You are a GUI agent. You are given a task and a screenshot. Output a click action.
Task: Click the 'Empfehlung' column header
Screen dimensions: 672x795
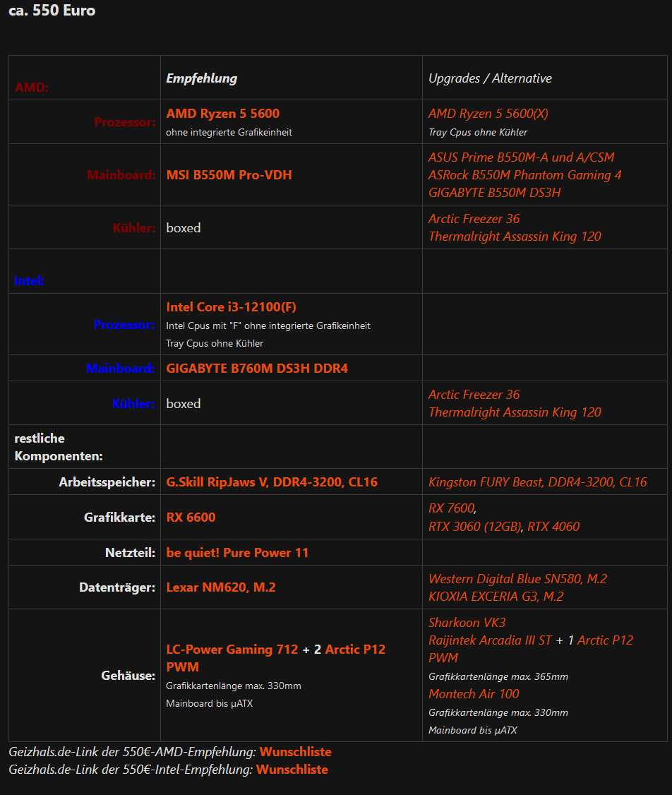pos(202,78)
